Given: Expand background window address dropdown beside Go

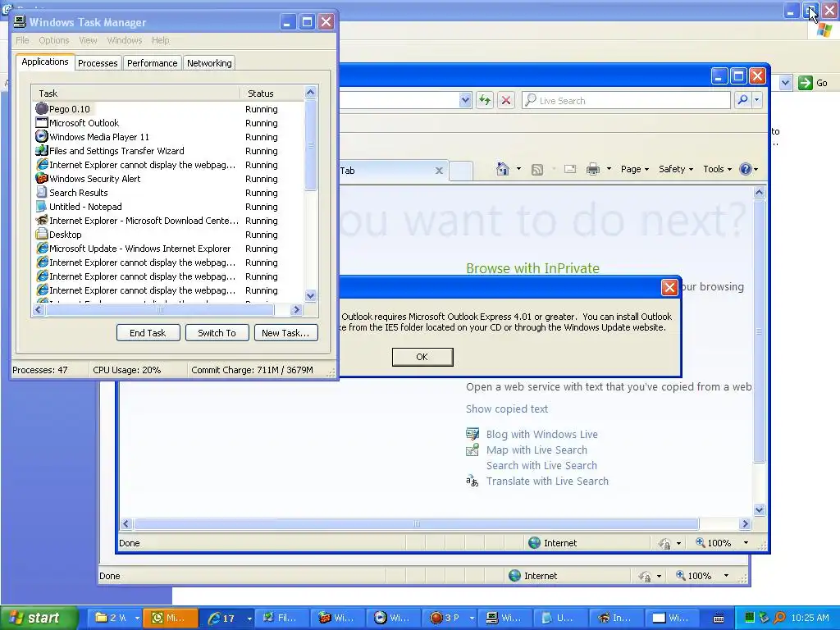Looking at the screenshot, I should 785,83.
